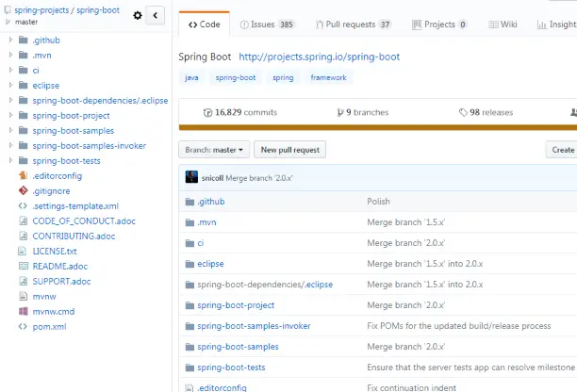Image resolution: width=577 pixels, height=392 pixels.
Task: Click the LICENSE.txt file icon
Action: tap(23, 252)
